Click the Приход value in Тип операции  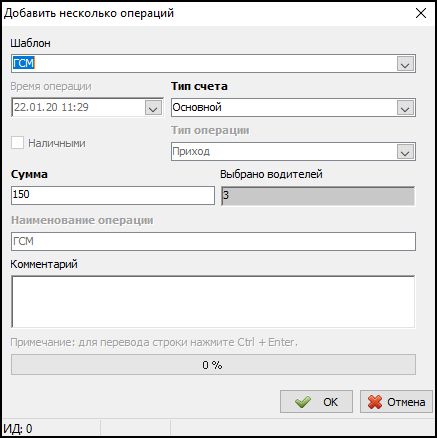191,152
